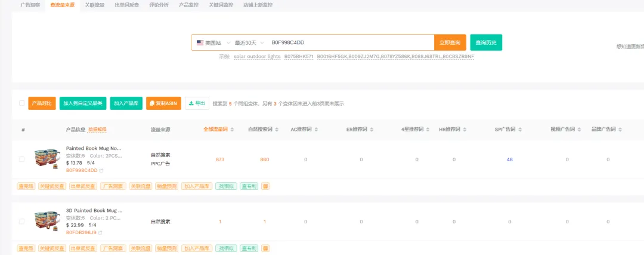Go to the 评论分析 tab
The image size is (644, 255).
coord(159,5)
